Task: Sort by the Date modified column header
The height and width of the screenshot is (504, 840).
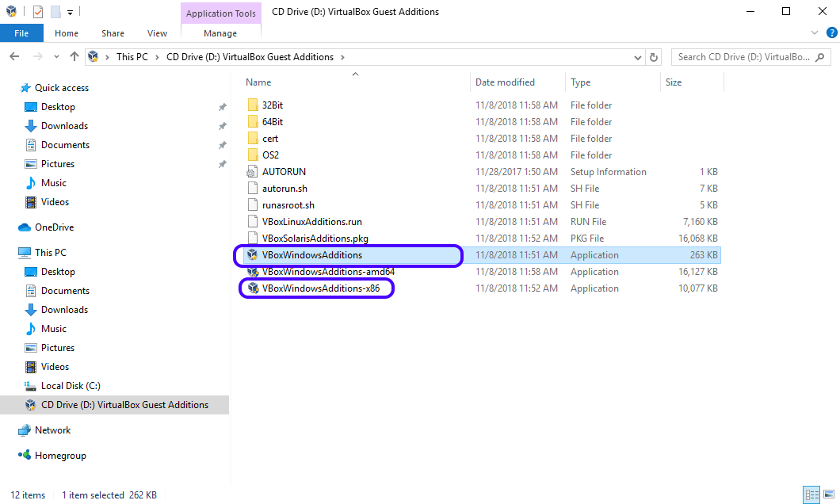Action: click(505, 82)
